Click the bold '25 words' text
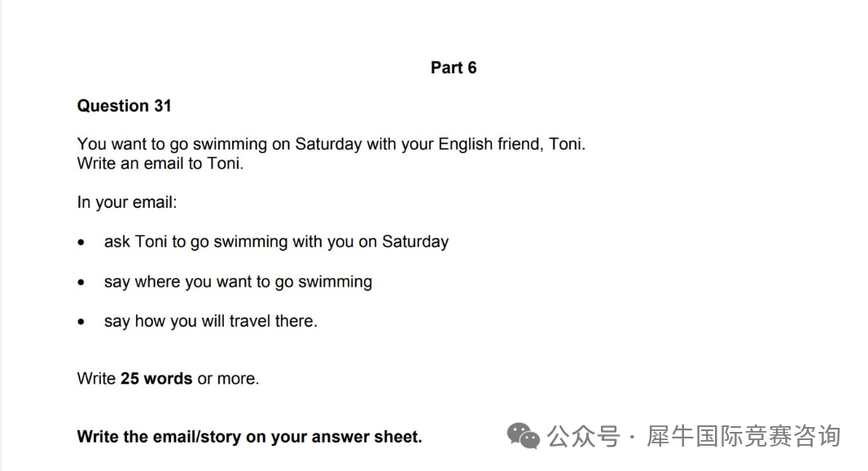Image resolution: width=868 pixels, height=471 pixels. tap(156, 378)
